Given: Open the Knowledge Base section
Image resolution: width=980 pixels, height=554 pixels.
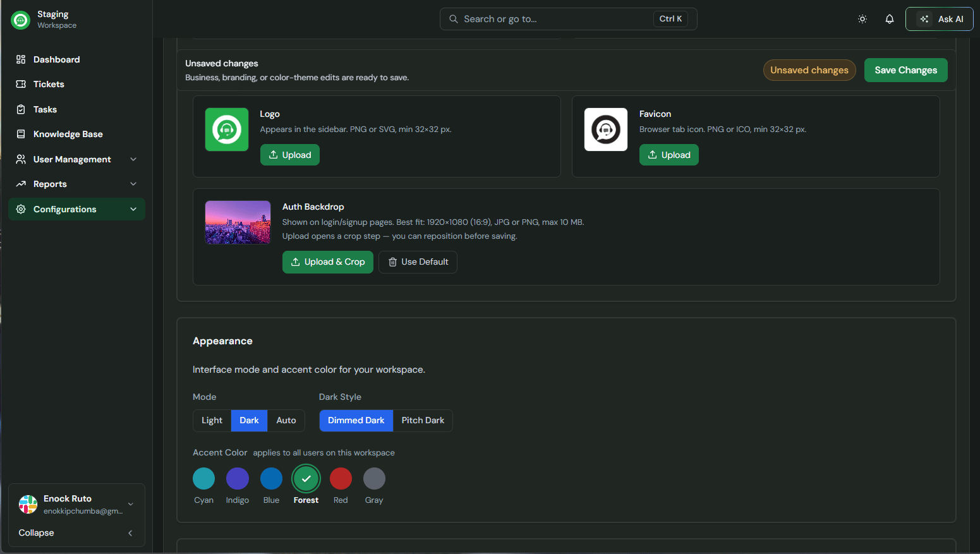Looking at the screenshot, I should tap(76, 134).
